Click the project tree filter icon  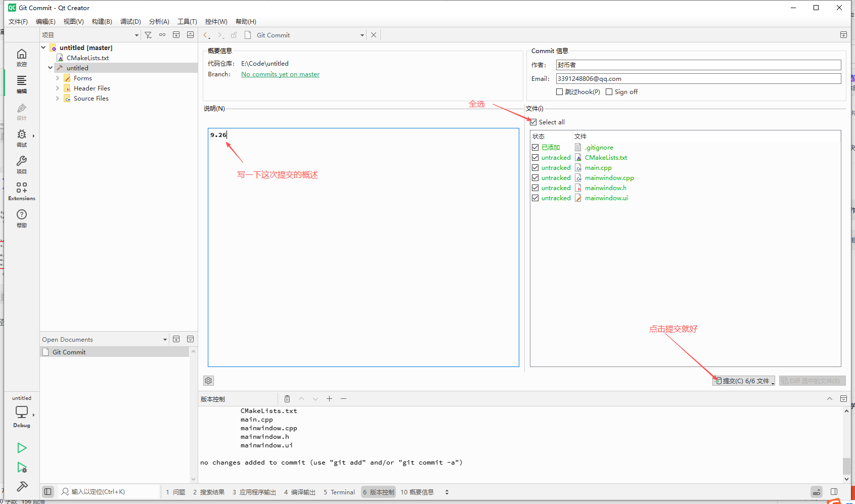[148, 35]
